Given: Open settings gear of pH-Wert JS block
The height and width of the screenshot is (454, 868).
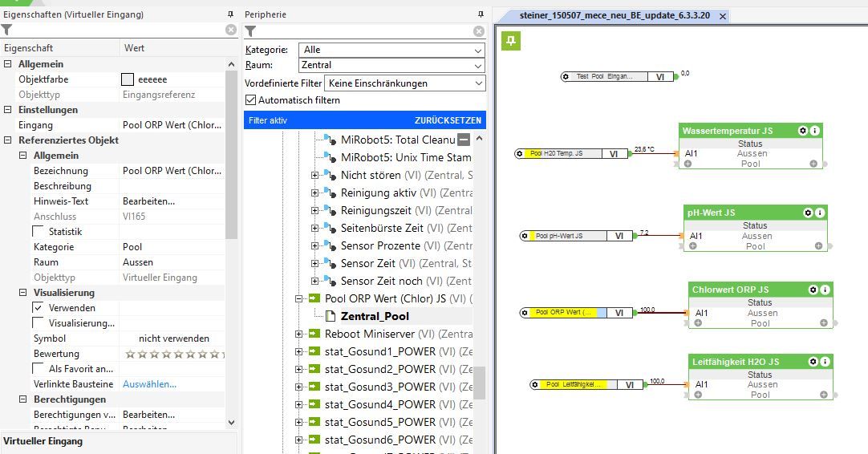Looking at the screenshot, I should coord(808,213).
